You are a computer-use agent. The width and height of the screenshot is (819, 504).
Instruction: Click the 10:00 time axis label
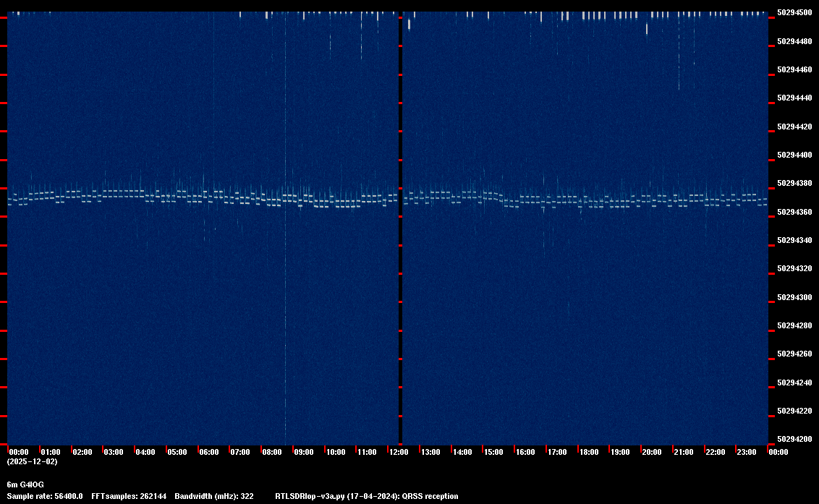(x=336, y=452)
